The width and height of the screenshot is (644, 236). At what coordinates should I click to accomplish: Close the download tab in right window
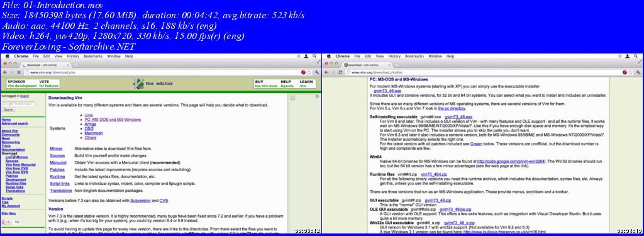(389, 65)
